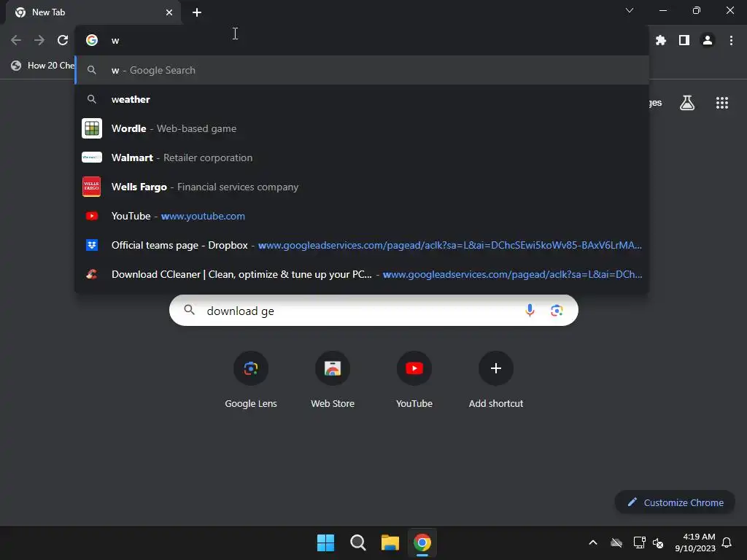Click the search box magnifier icon
The width and height of the screenshot is (747, 560).
(x=189, y=310)
